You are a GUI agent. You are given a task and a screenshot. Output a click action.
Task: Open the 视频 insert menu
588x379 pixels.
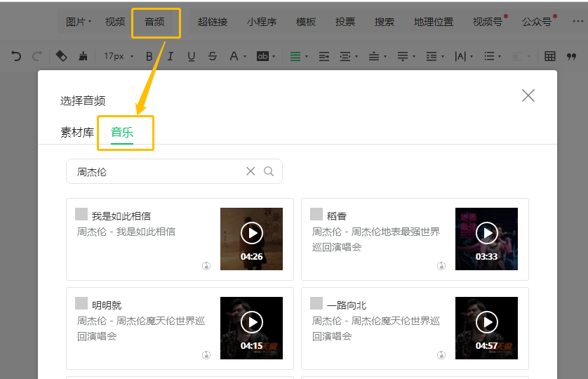(115, 22)
